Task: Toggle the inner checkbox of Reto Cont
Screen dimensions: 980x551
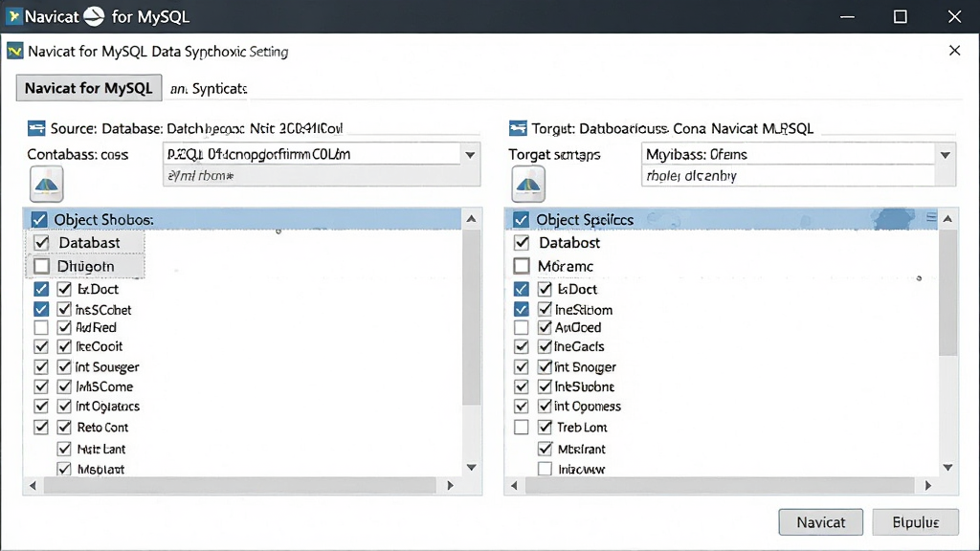Action: [64, 428]
